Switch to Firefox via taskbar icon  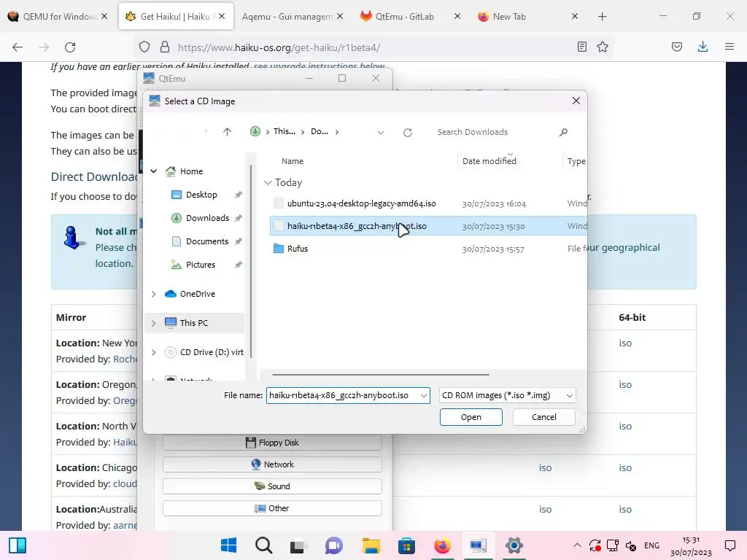click(442, 545)
